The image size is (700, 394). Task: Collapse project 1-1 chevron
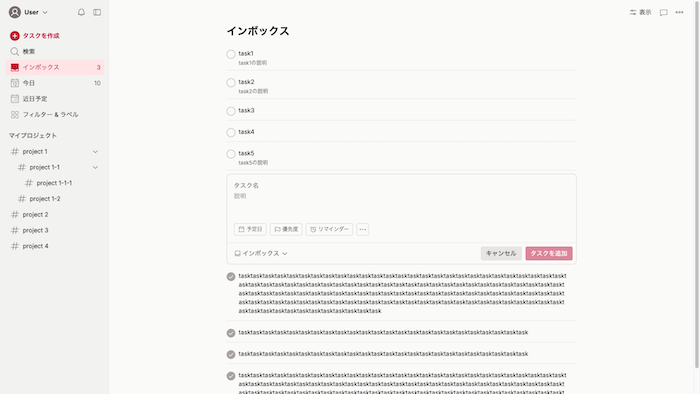point(95,167)
